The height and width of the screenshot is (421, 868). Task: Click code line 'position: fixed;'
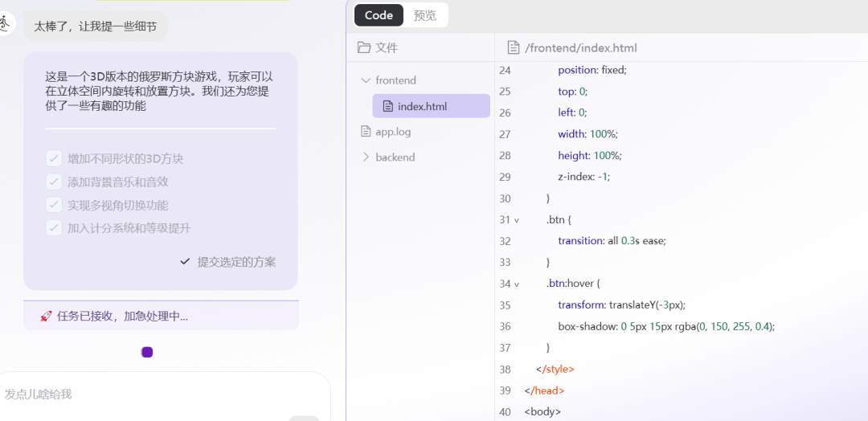[x=592, y=70]
